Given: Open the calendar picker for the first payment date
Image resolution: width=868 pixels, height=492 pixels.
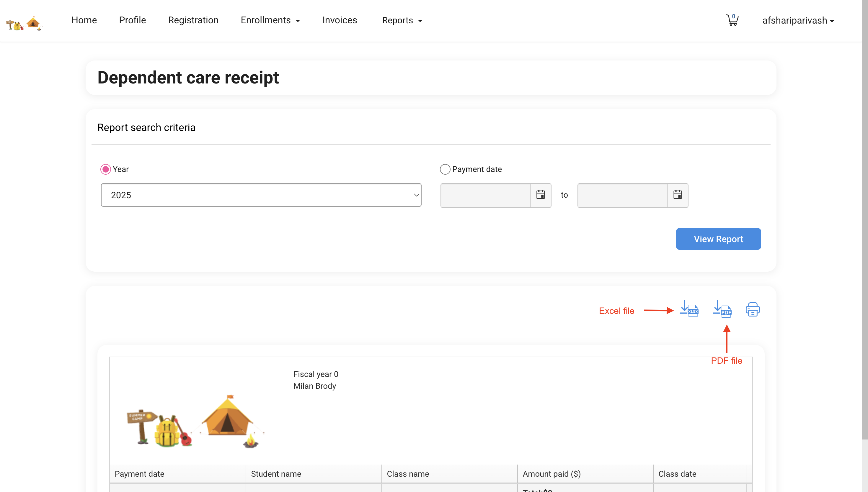Looking at the screenshot, I should (540, 195).
